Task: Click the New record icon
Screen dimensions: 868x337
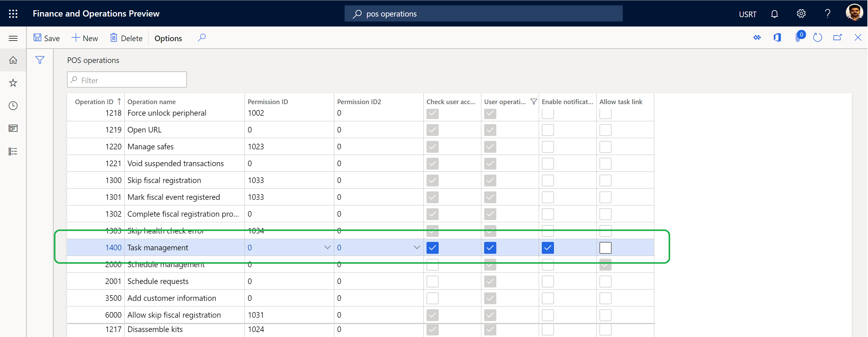Action: click(84, 38)
